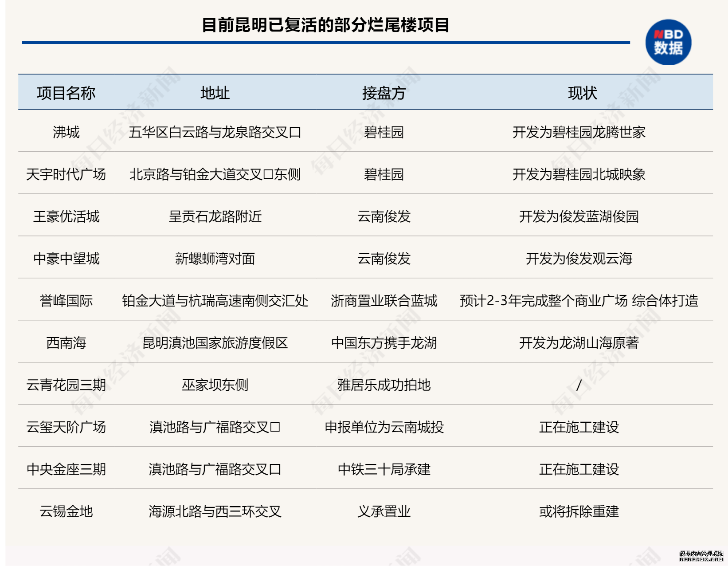Select address 昆明滇池国家旅游度假区
This screenshot has width=728, height=566.
tap(215, 343)
